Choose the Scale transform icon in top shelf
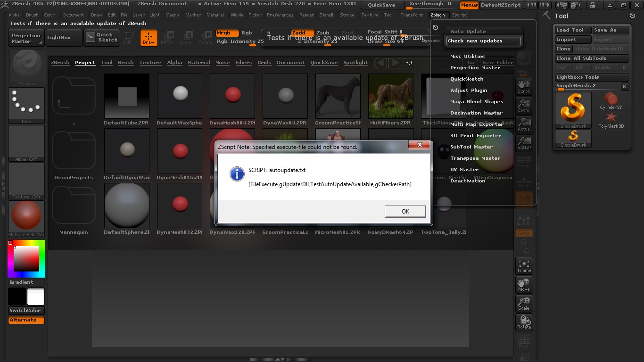This screenshot has height=362, width=644. [x=185, y=38]
